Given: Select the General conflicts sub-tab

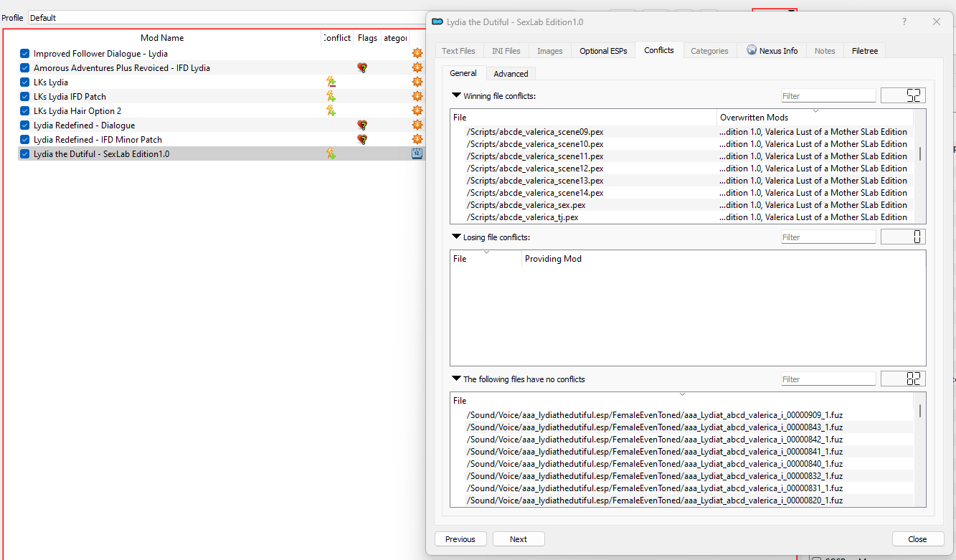Looking at the screenshot, I should 463,73.
